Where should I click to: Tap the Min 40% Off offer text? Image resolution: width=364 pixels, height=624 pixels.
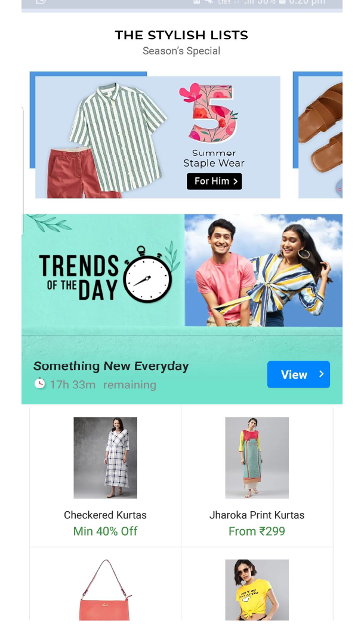[106, 531]
